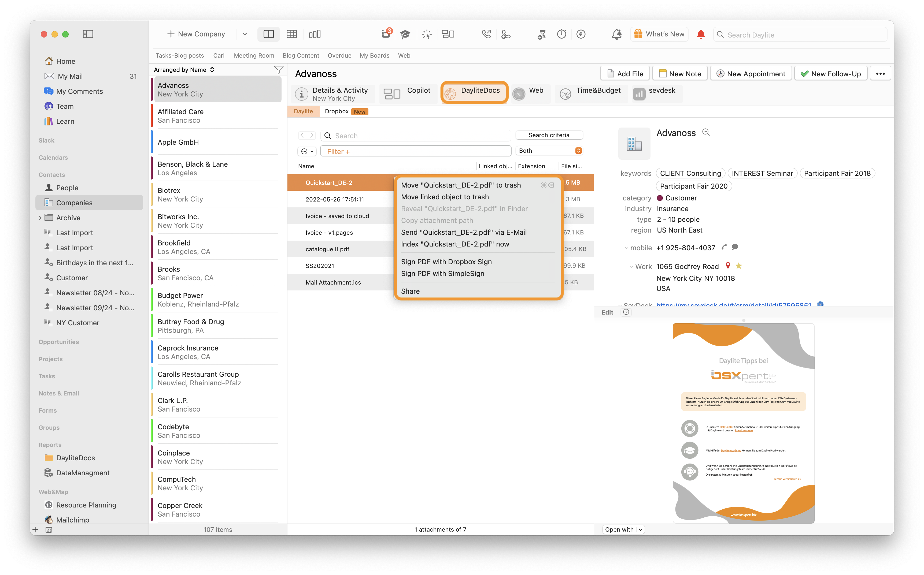This screenshot has width=924, height=575.
Task: Open Home in the sidebar
Action: click(60, 61)
